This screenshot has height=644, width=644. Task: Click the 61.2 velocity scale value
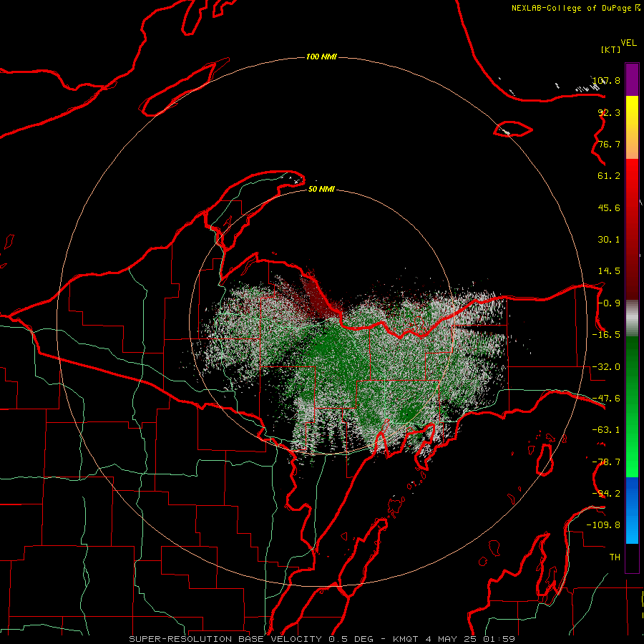(x=609, y=176)
